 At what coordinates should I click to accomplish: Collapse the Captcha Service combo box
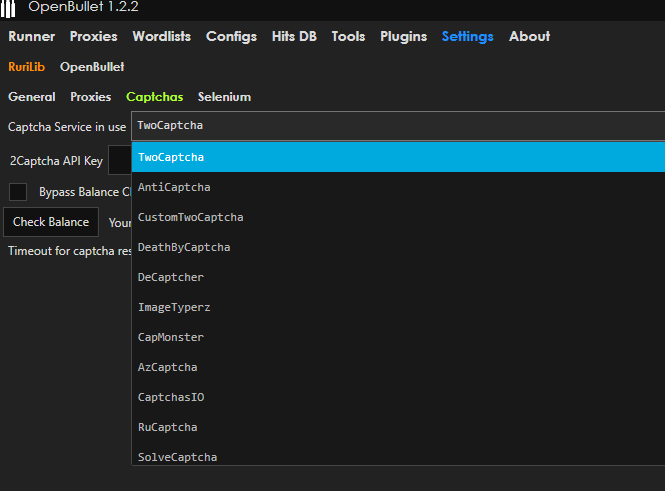pyautogui.click(x=398, y=127)
